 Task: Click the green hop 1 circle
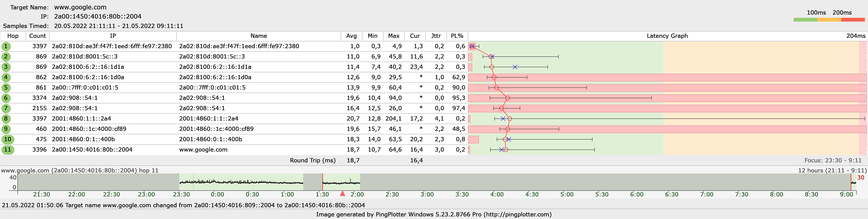[6, 47]
